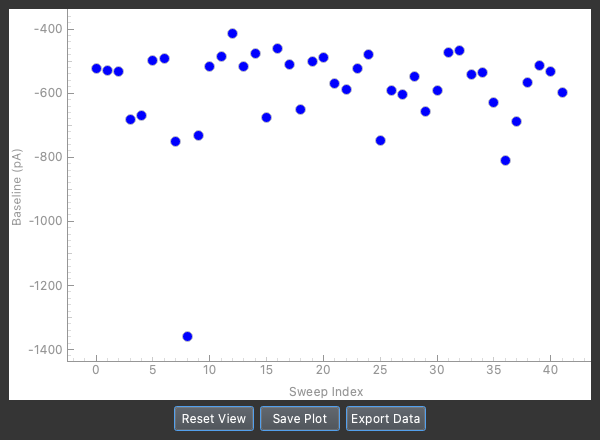Click the '25' x-axis tick label
600x440 pixels.
[x=380, y=370]
